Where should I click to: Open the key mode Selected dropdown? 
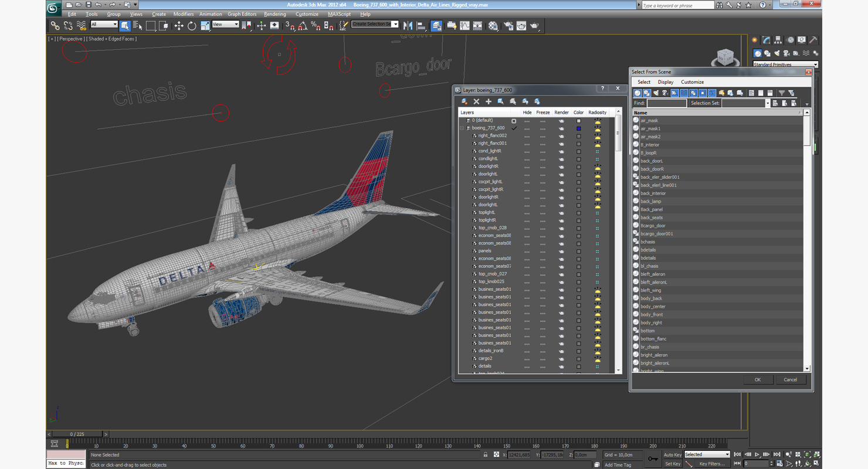point(707,454)
